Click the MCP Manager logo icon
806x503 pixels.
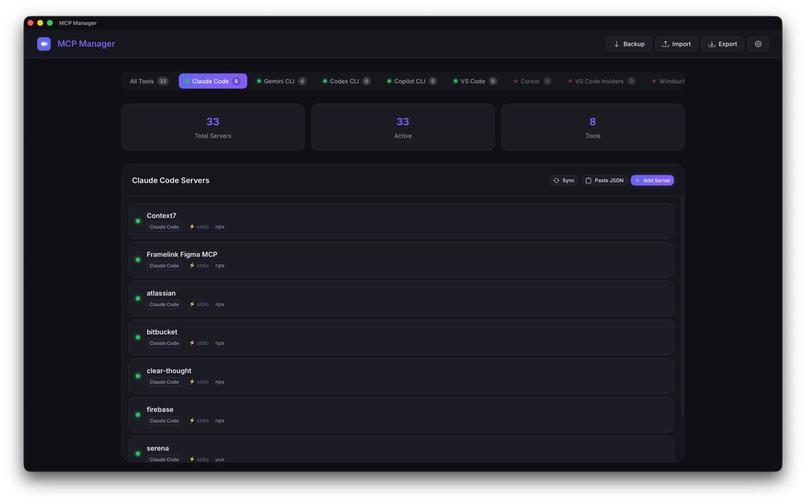point(44,44)
